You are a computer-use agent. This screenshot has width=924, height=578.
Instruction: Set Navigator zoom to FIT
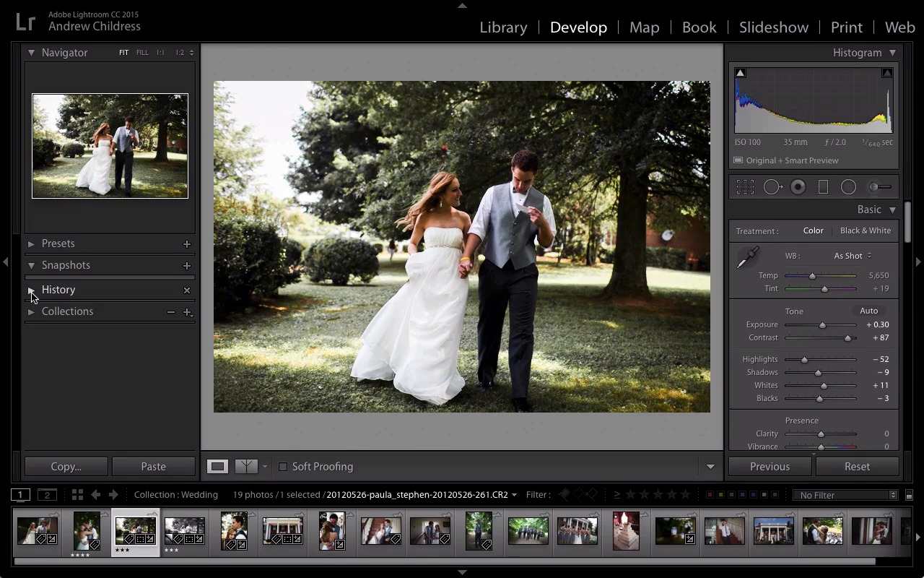[x=123, y=53]
